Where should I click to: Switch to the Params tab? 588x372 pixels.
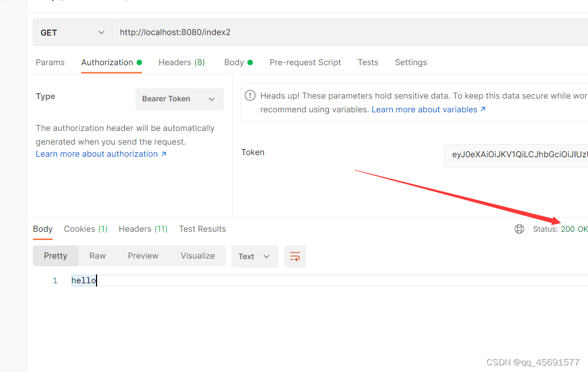point(50,62)
